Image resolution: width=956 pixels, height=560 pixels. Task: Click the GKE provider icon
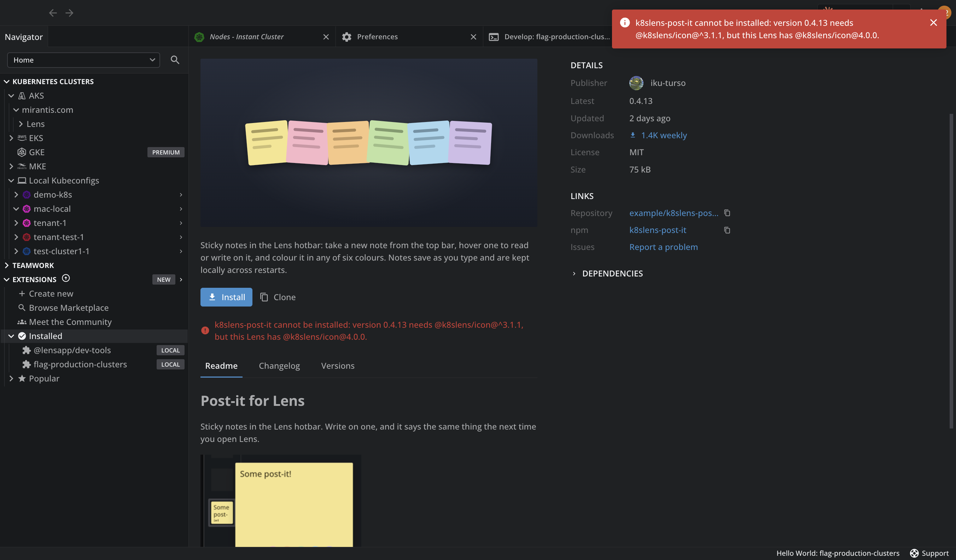22,152
